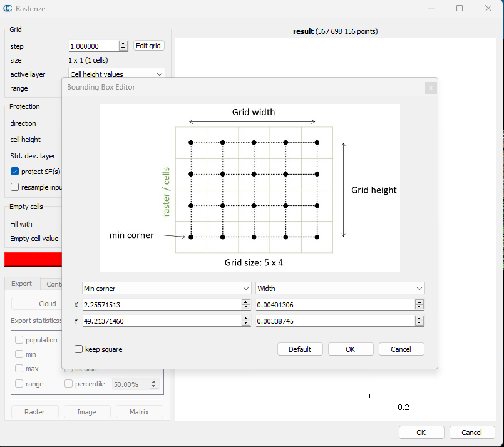The height and width of the screenshot is (447, 504).
Task: Switch to the Export tab
Action: (22, 284)
